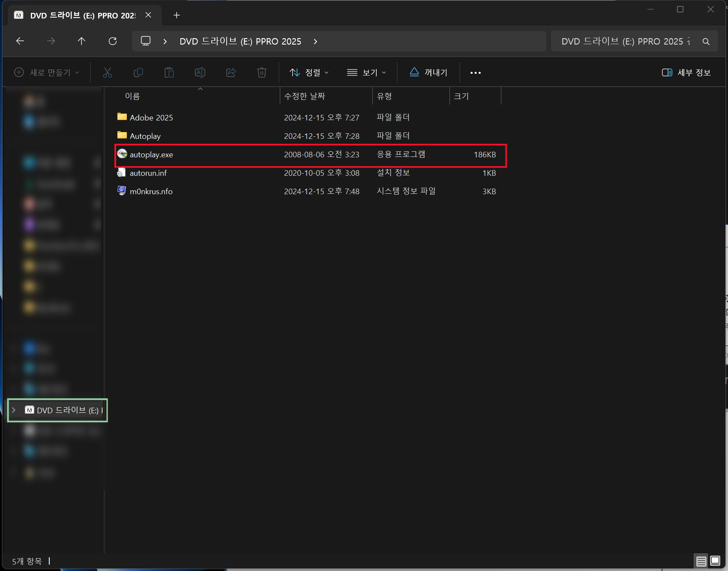Image resolution: width=728 pixels, height=571 pixels.
Task: Click the 시스템 정보 파일 type cell
Action: click(x=406, y=191)
